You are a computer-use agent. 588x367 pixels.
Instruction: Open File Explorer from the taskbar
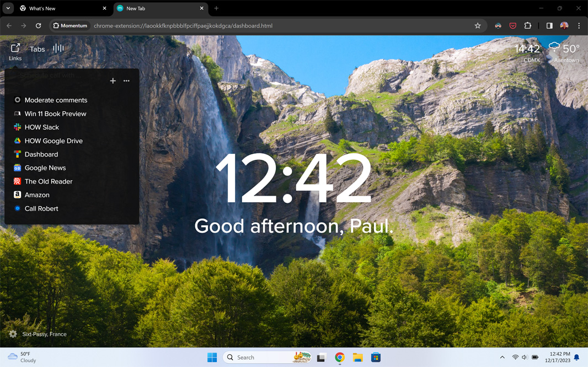pos(357,358)
